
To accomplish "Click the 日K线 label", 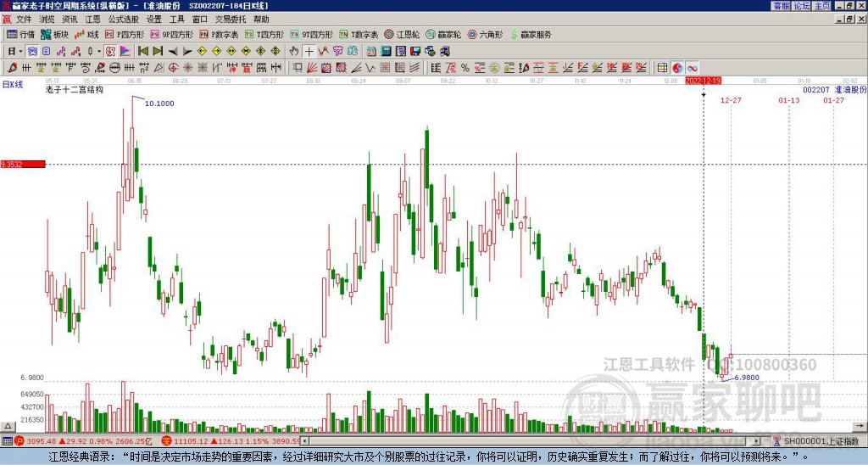I will pos(12,85).
